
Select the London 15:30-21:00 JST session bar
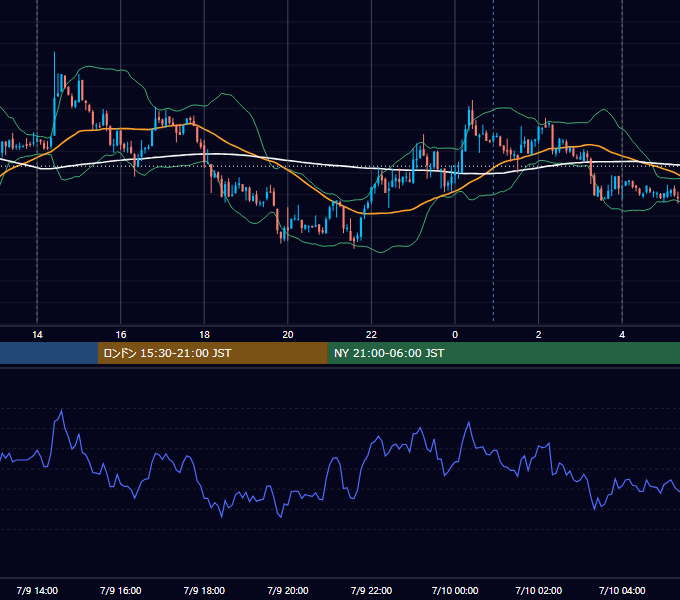click(x=212, y=353)
